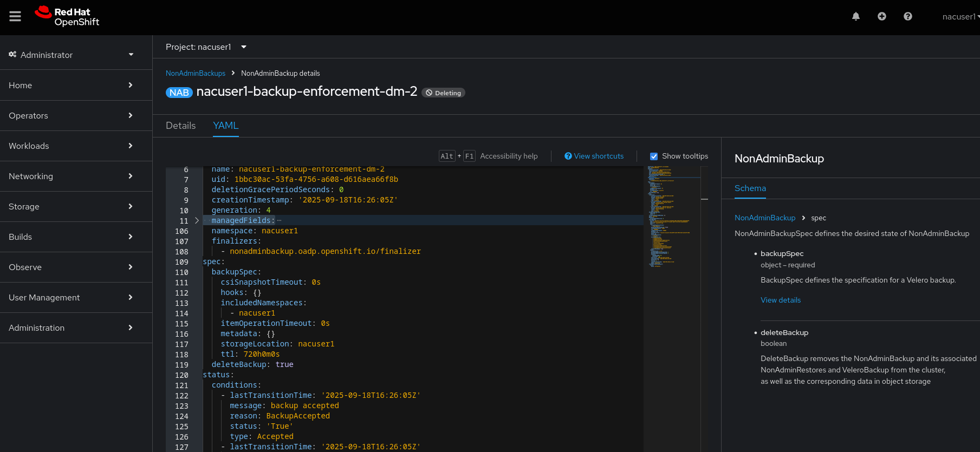This screenshot has width=980, height=452.
Task: Open the help question mark menu
Action: [x=908, y=17]
